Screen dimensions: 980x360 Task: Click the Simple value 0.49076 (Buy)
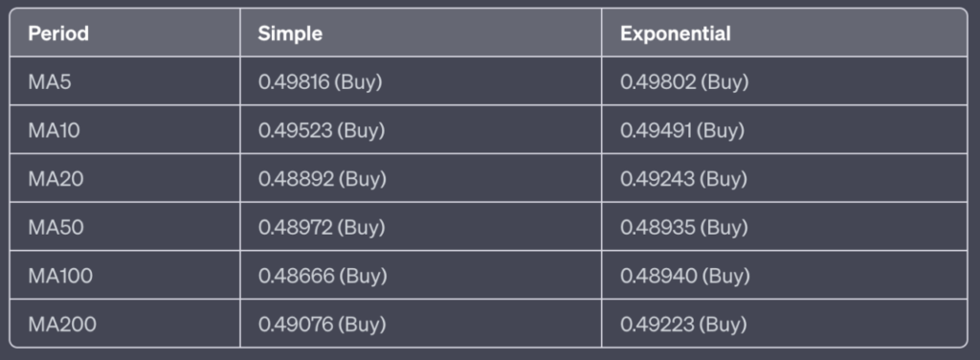[x=322, y=325]
